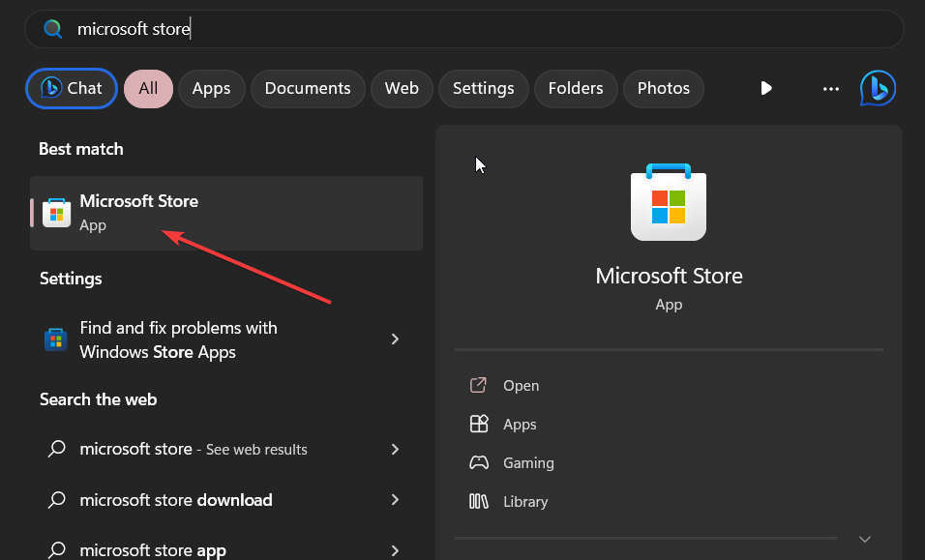Open the Microsoft Store best match result
The width and height of the screenshot is (925, 560).
pos(226,213)
